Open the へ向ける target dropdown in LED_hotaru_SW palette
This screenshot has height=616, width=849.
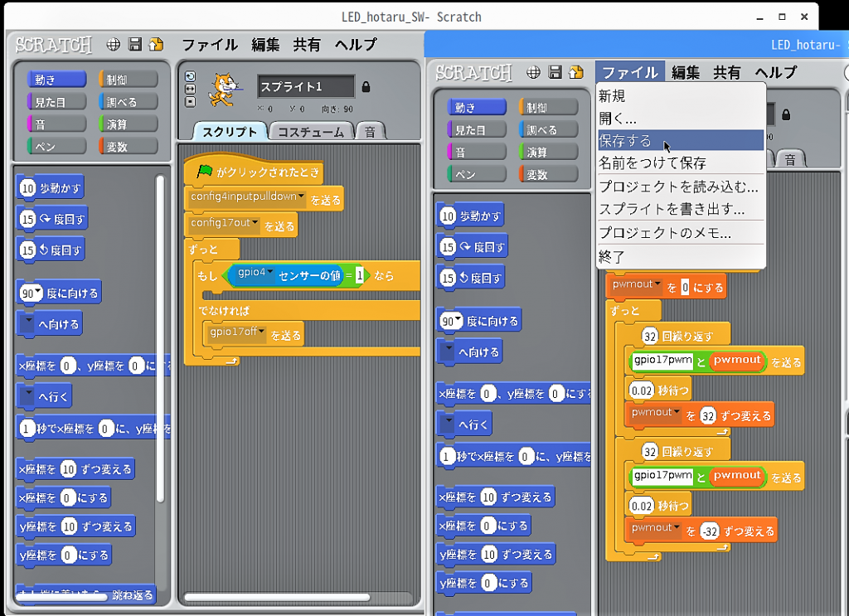tap(27, 323)
